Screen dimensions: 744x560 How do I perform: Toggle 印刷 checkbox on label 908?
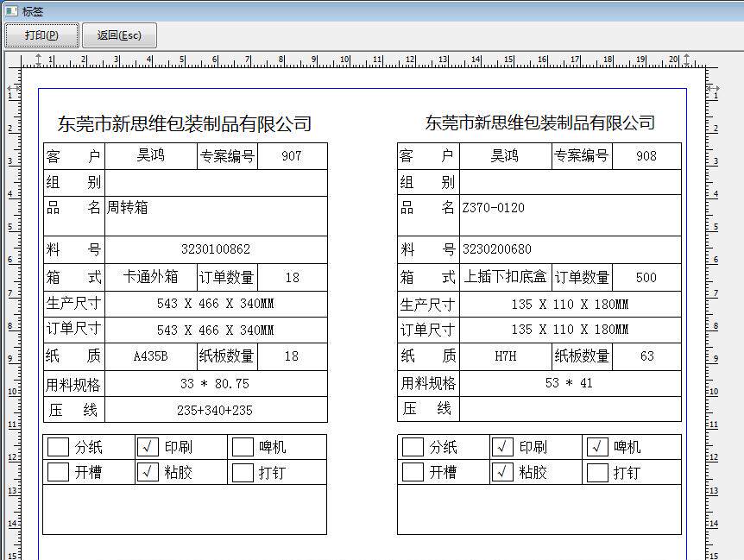[502, 447]
